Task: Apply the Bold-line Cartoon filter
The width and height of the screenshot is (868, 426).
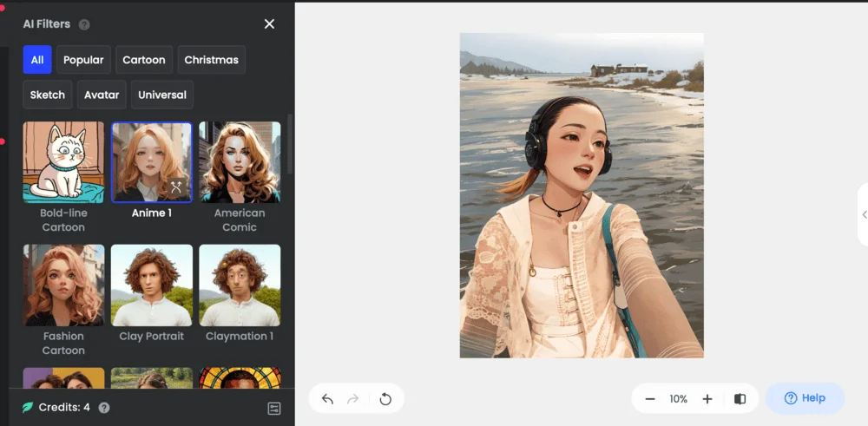Action: point(63,162)
